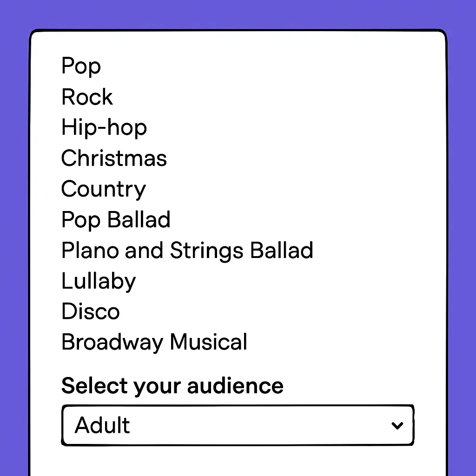
Task: Click blank white area beneath audience dropdown
Action: (x=237, y=460)
